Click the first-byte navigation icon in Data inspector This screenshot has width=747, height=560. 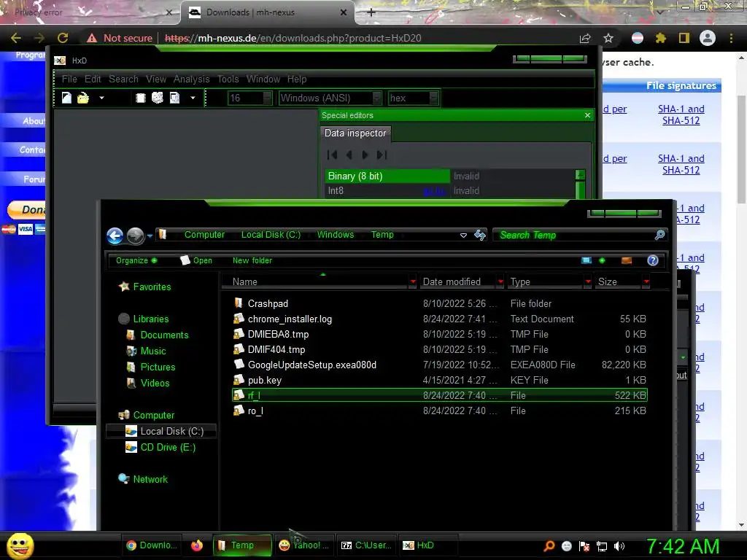(x=333, y=155)
